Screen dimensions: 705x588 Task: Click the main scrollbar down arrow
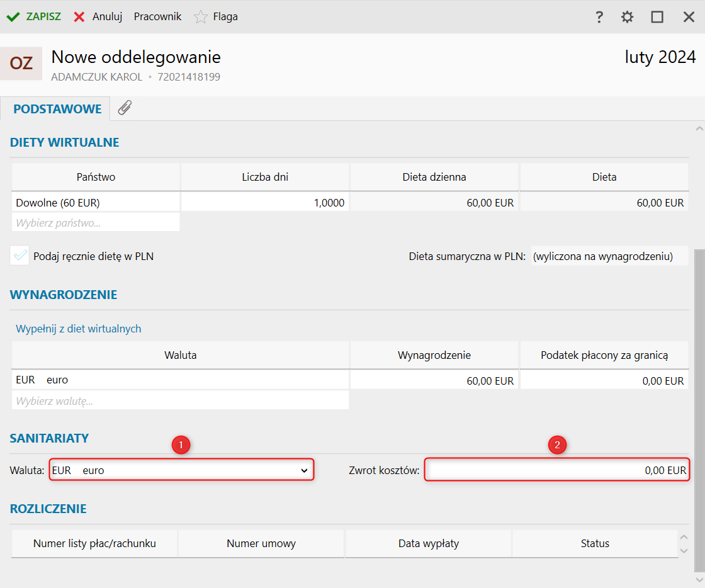pos(699,580)
